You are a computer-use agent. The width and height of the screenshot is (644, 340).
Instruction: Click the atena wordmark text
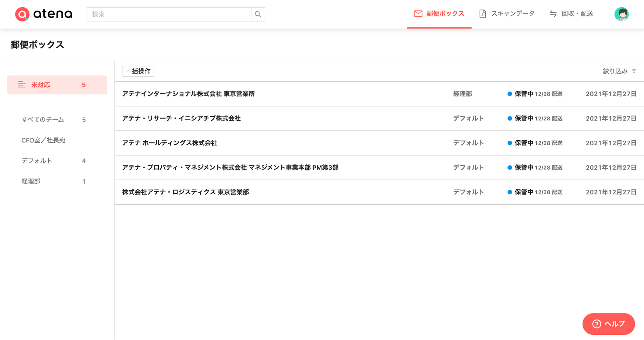(53, 14)
